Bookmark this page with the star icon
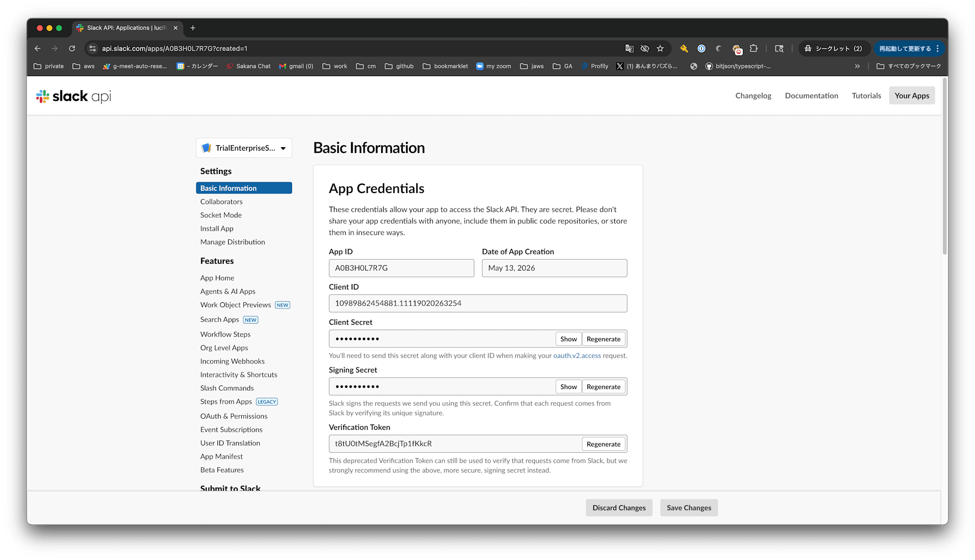The width and height of the screenshot is (975, 560). pyautogui.click(x=661, y=49)
